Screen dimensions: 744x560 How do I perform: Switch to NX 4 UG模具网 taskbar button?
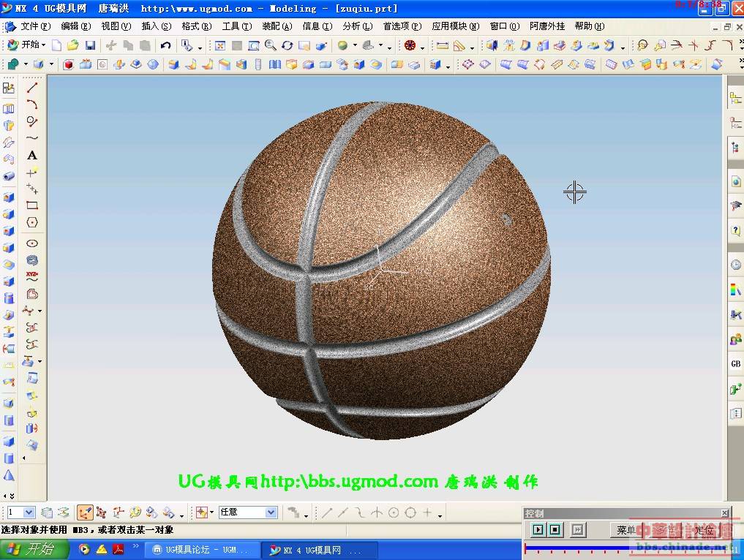pyautogui.click(x=320, y=550)
